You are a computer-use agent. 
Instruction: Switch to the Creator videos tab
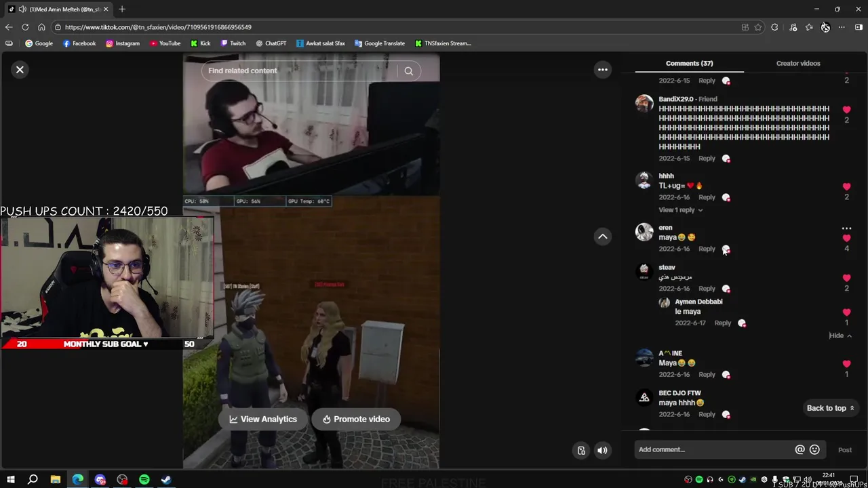click(798, 63)
